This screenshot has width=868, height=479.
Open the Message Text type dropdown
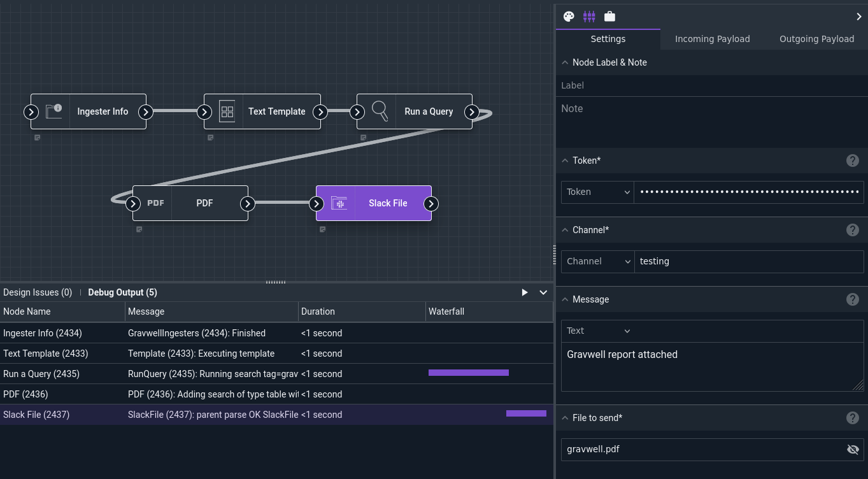click(597, 331)
